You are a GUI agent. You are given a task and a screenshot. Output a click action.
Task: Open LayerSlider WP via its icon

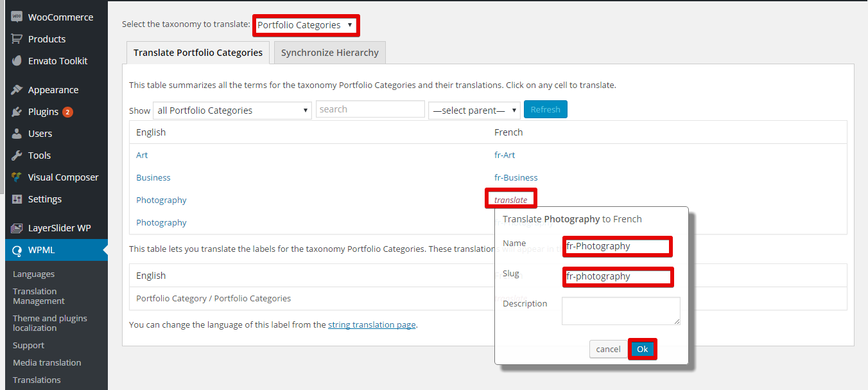tap(17, 228)
